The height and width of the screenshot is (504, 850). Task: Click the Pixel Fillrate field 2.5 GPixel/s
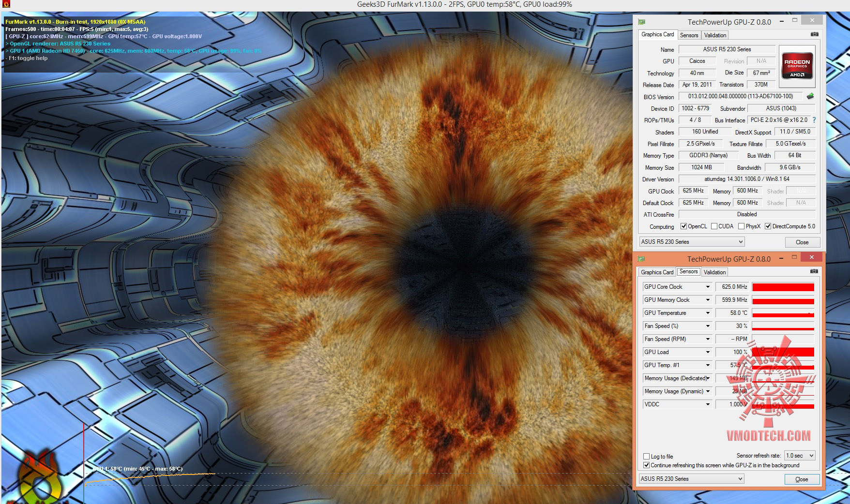tap(700, 144)
